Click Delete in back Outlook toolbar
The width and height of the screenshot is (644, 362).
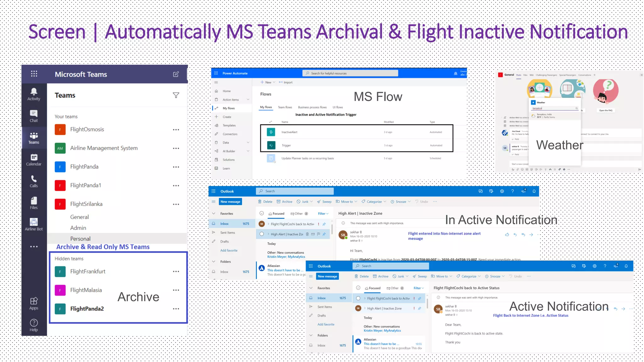265,202
